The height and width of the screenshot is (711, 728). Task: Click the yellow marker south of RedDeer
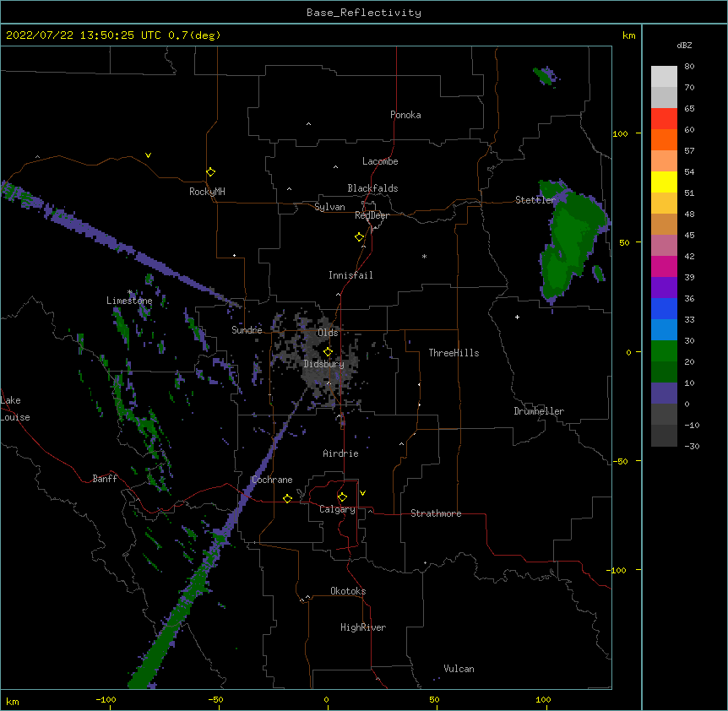[x=359, y=237]
